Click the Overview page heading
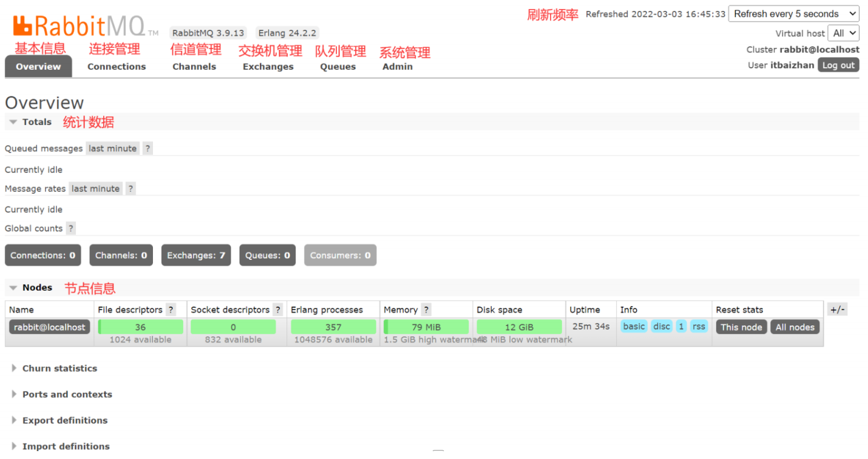868x459 pixels. point(44,103)
